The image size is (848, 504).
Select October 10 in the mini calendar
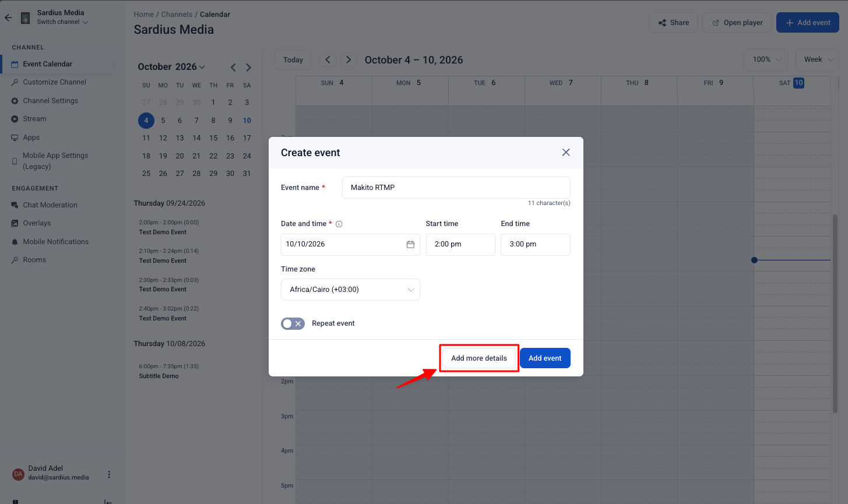click(x=247, y=121)
